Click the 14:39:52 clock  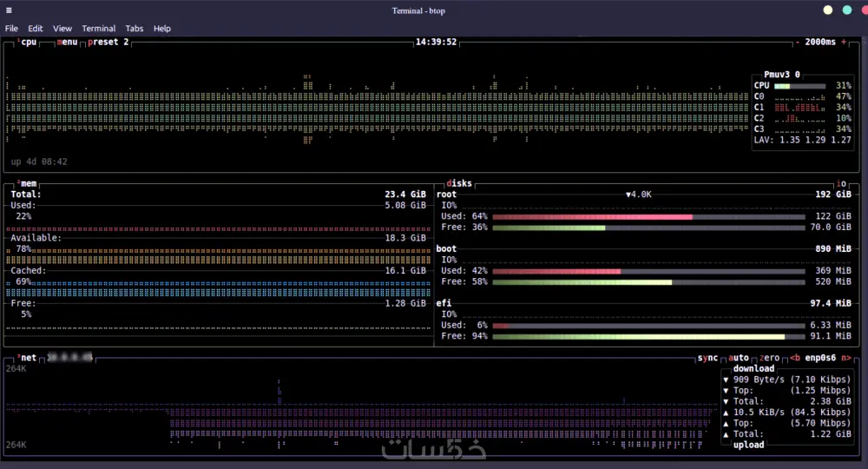[437, 42]
